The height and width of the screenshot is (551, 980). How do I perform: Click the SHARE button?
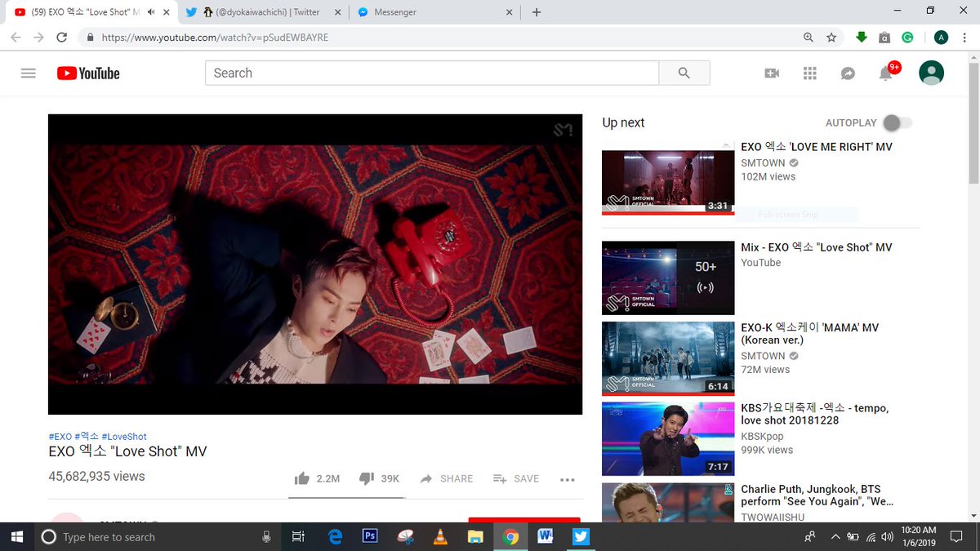[x=447, y=478]
